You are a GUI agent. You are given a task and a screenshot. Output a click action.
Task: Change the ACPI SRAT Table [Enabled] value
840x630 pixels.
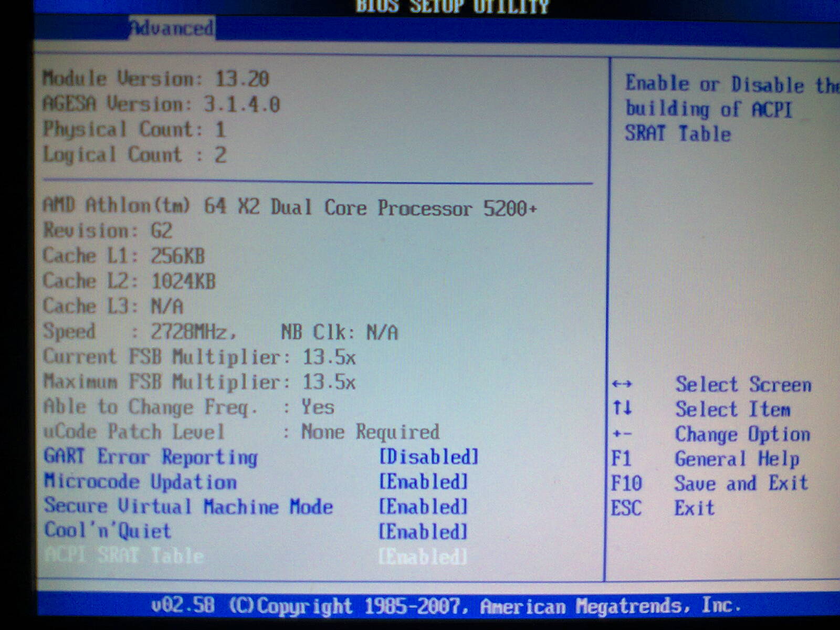click(423, 556)
